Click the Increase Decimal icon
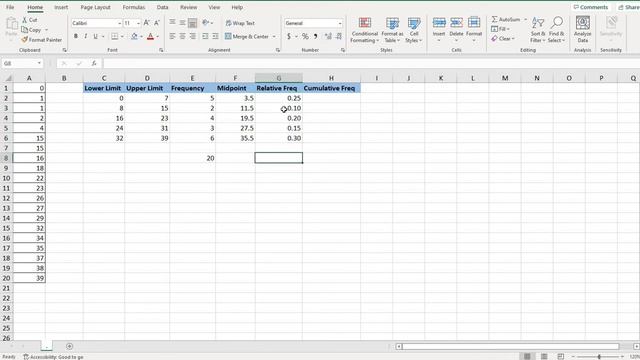This screenshot has height=360, width=640. (x=328, y=36)
